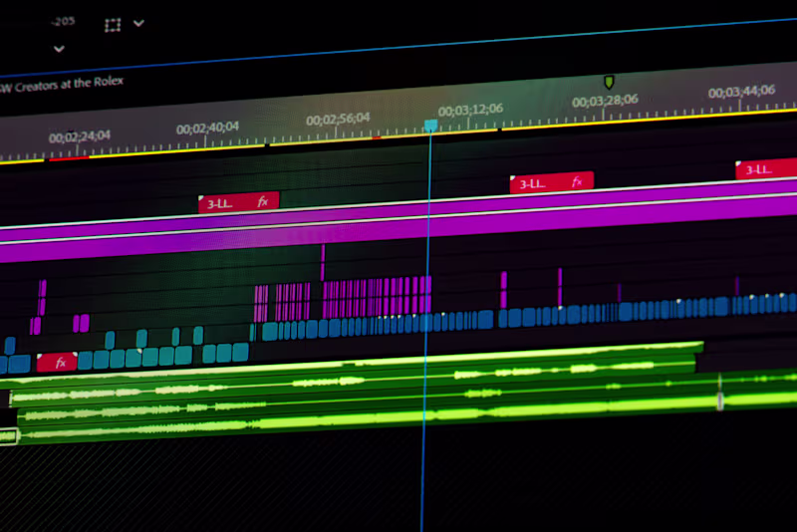Select the partially visible 3-LL clip at the right edge

pos(766,168)
